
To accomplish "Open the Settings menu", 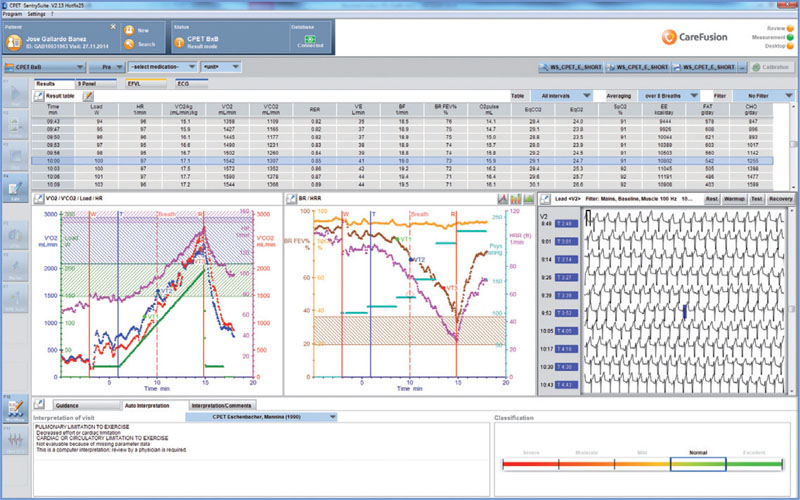I will click(x=37, y=16).
